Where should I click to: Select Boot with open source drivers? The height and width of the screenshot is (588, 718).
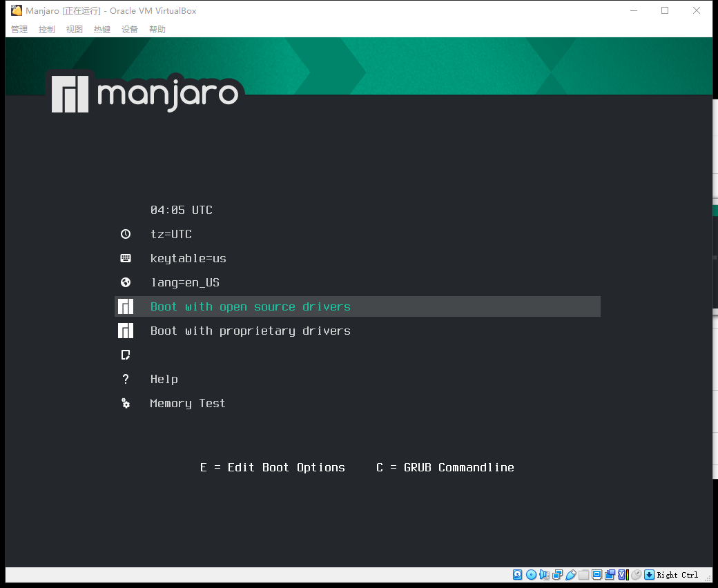[x=357, y=306]
